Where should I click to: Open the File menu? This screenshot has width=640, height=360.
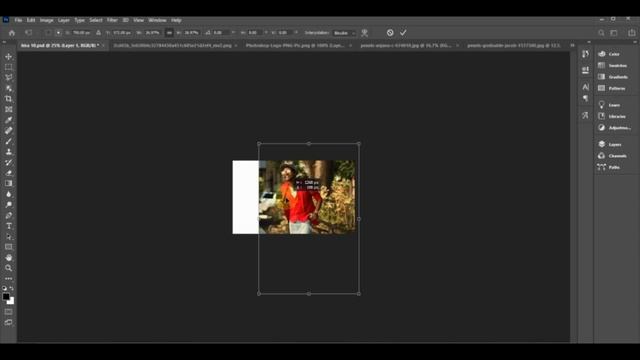tap(18, 20)
